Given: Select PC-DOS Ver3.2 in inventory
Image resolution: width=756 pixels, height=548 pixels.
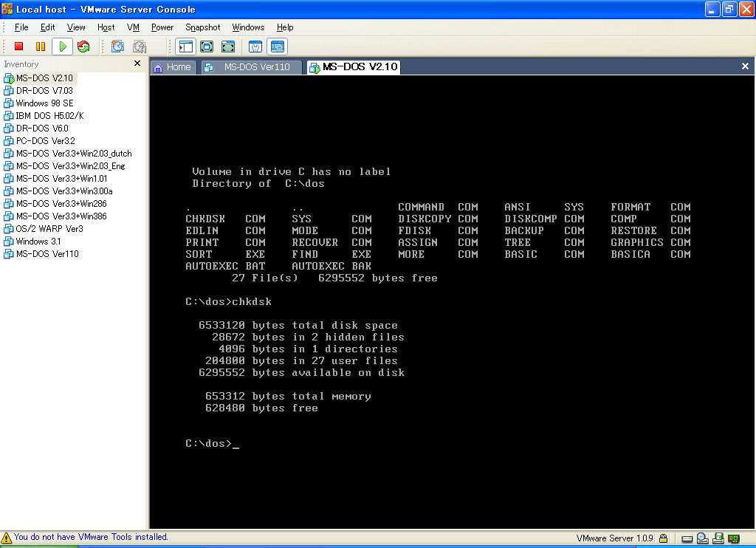Looking at the screenshot, I should point(45,140).
